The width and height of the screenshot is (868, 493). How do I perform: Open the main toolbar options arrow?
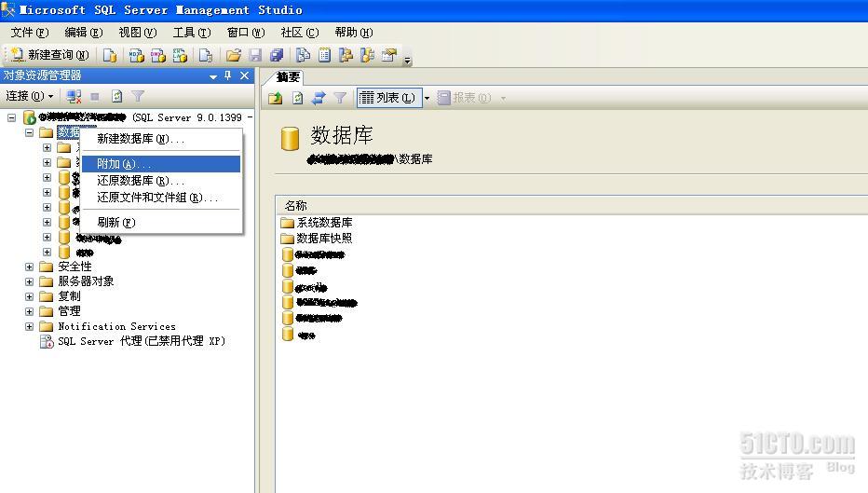[x=407, y=60]
